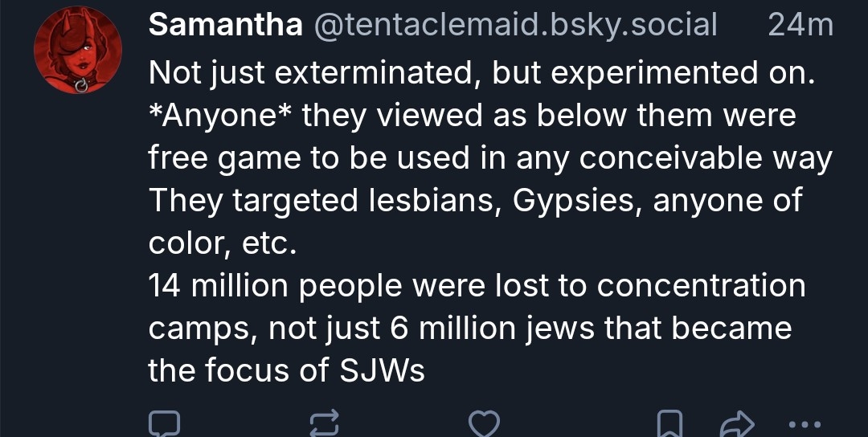868x437 pixels.
Task: Click the line starting "camps, not just"
Action: click(470, 328)
